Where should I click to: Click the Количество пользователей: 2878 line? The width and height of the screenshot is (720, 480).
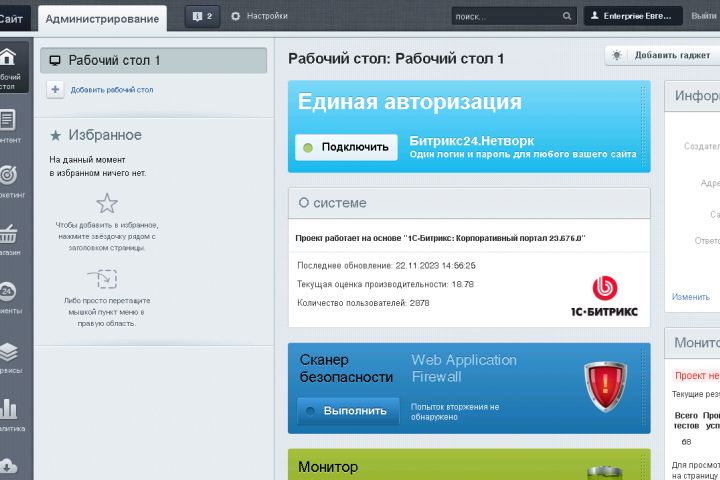(363, 303)
